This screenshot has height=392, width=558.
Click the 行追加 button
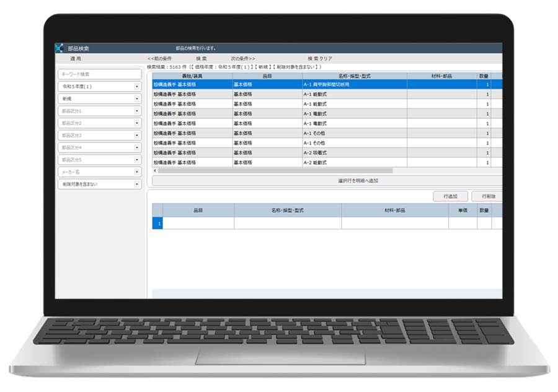point(450,196)
